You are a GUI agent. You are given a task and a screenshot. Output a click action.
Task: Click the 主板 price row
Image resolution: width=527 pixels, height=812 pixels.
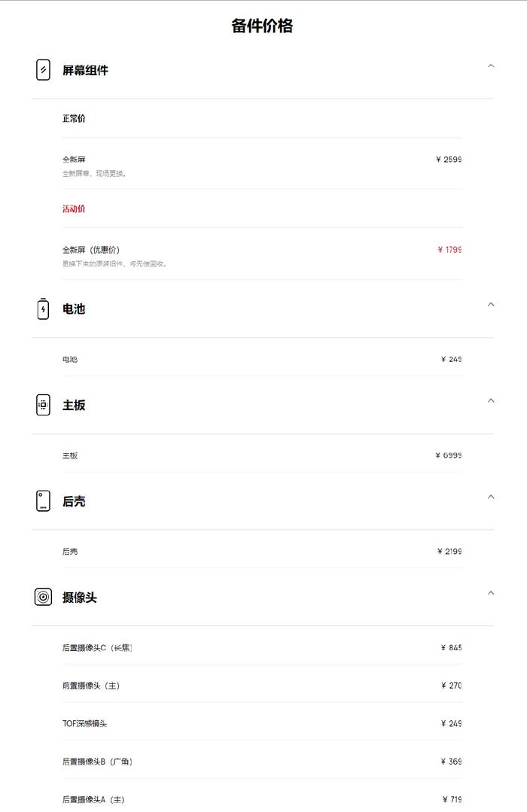(262, 455)
